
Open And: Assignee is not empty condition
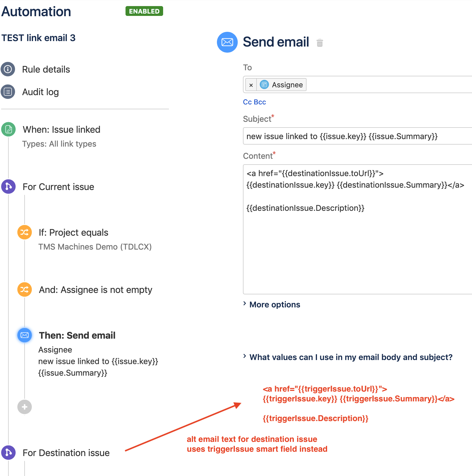(95, 290)
